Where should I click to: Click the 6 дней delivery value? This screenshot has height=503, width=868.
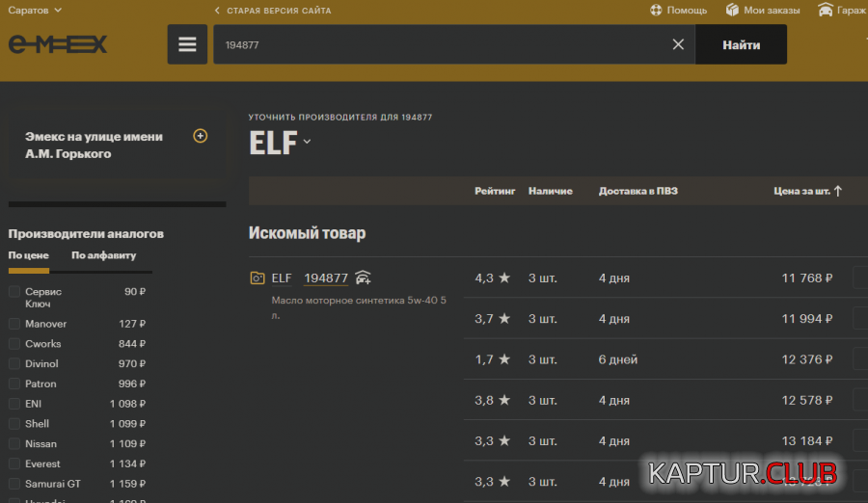[618, 359]
